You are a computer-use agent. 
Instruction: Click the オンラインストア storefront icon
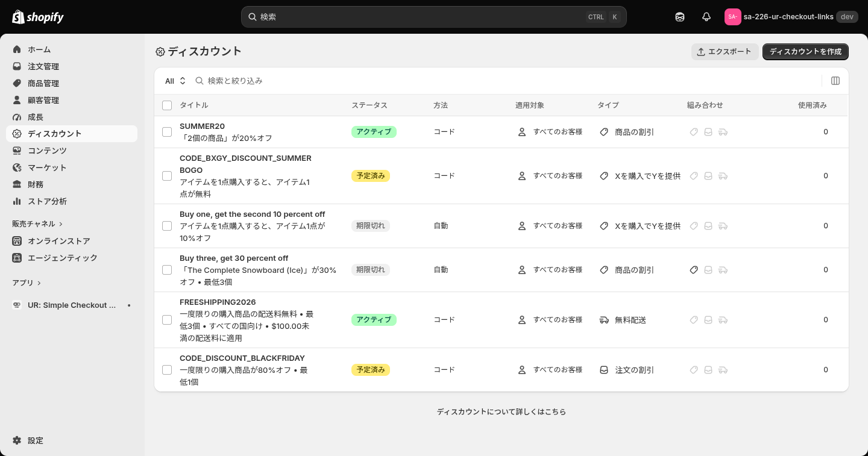[17, 241]
